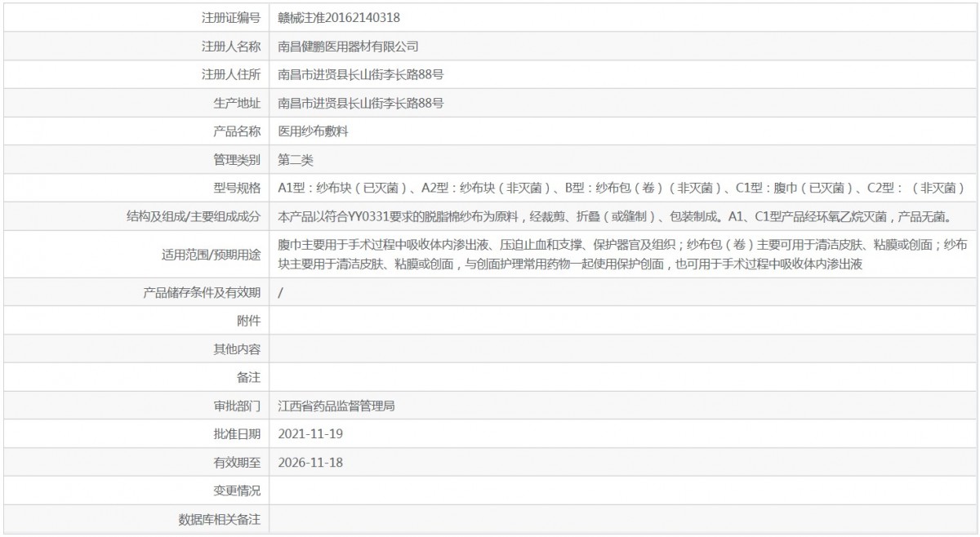Select the address value in the 生产地址 row
This screenshot has height=537, width=980.
pos(361,103)
